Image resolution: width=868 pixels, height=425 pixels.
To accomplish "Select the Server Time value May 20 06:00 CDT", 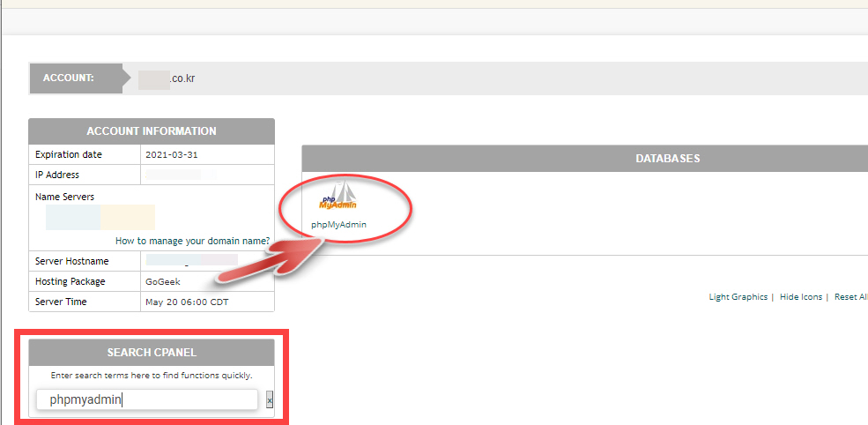I will point(187,302).
